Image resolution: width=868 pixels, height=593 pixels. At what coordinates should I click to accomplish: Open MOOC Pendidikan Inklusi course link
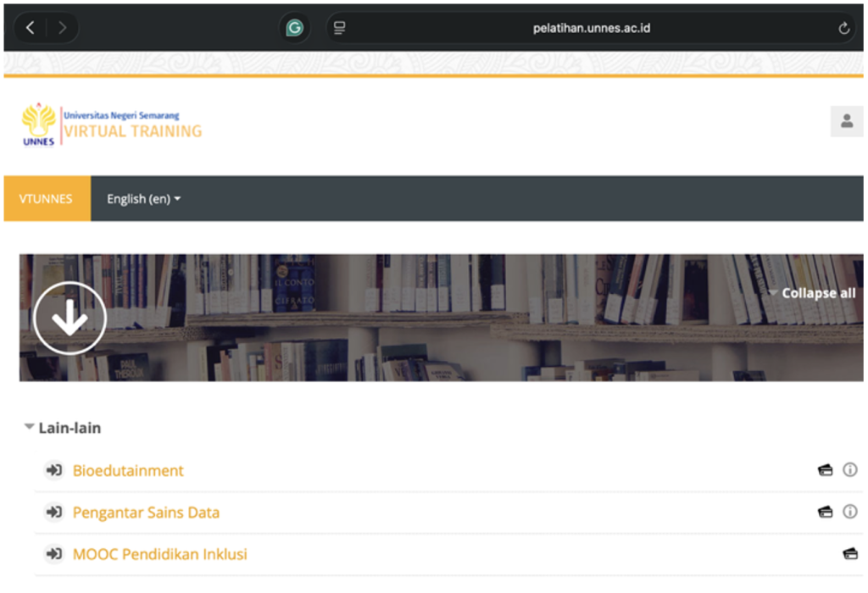[x=159, y=555]
